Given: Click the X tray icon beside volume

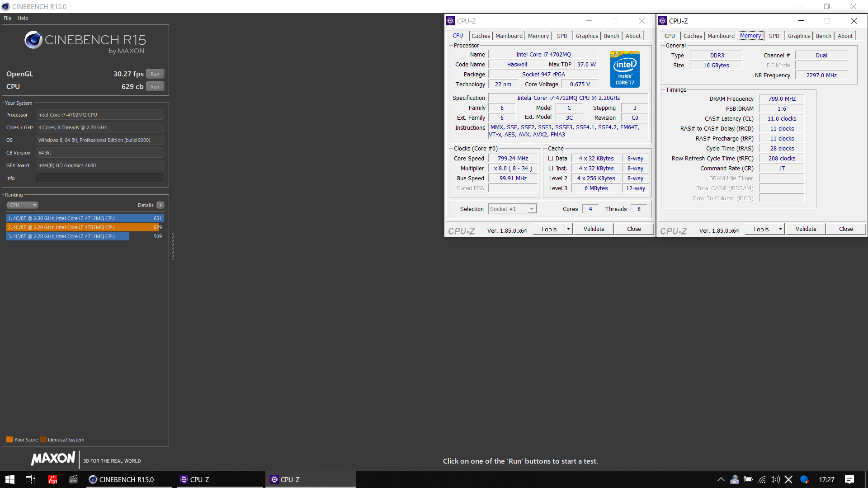Looking at the screenshot, I should (789, 479).
